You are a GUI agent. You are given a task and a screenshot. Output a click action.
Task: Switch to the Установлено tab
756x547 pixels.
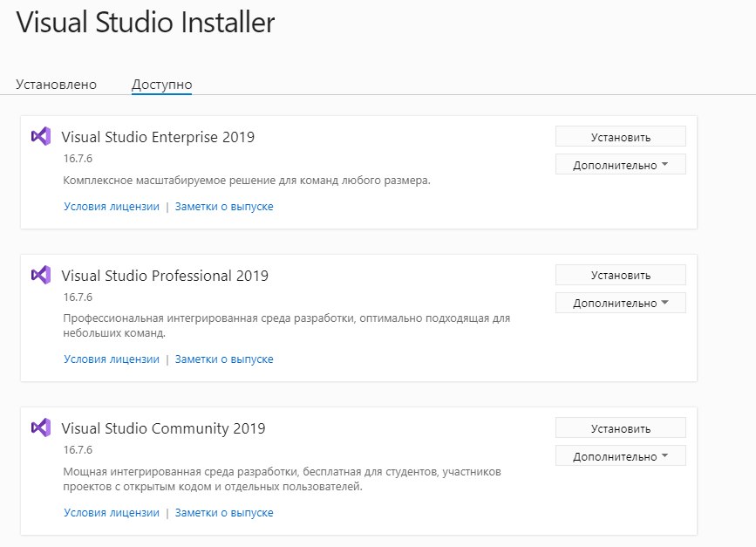tap(56, 85)
